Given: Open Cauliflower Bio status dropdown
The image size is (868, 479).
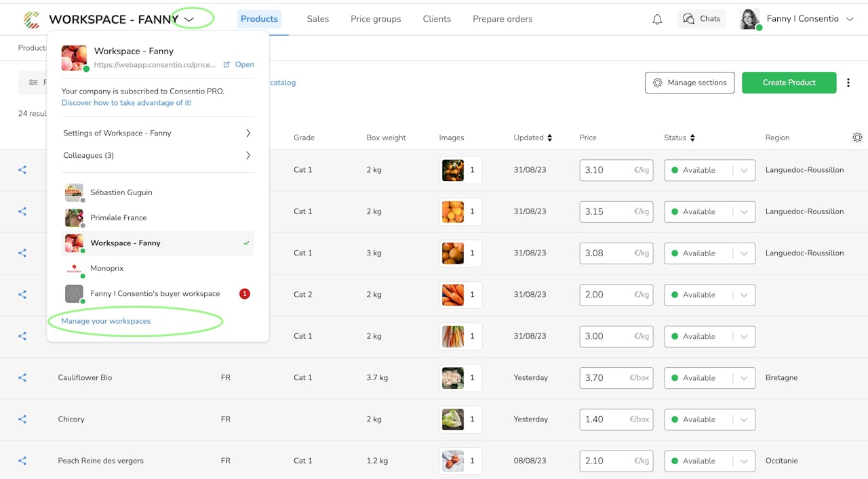Looking at the screenshot, I should click(x=744, y=378).
